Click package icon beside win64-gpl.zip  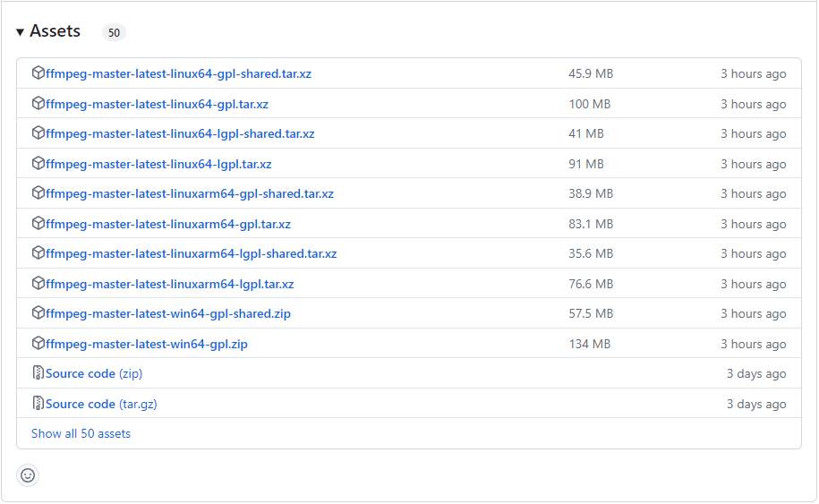[x=38, y=344]
